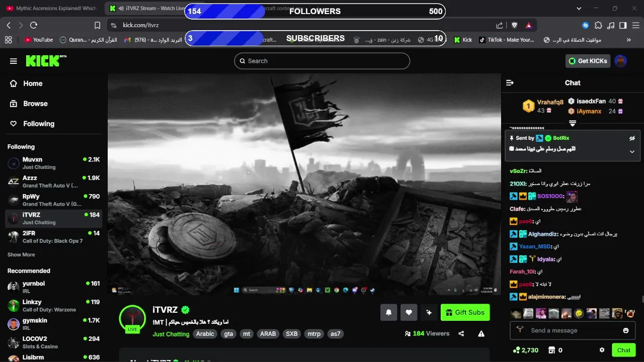644x362 pixels.
Task: Click gifter isaedxFan in leaderboard
Action: [x=591, y=101]
